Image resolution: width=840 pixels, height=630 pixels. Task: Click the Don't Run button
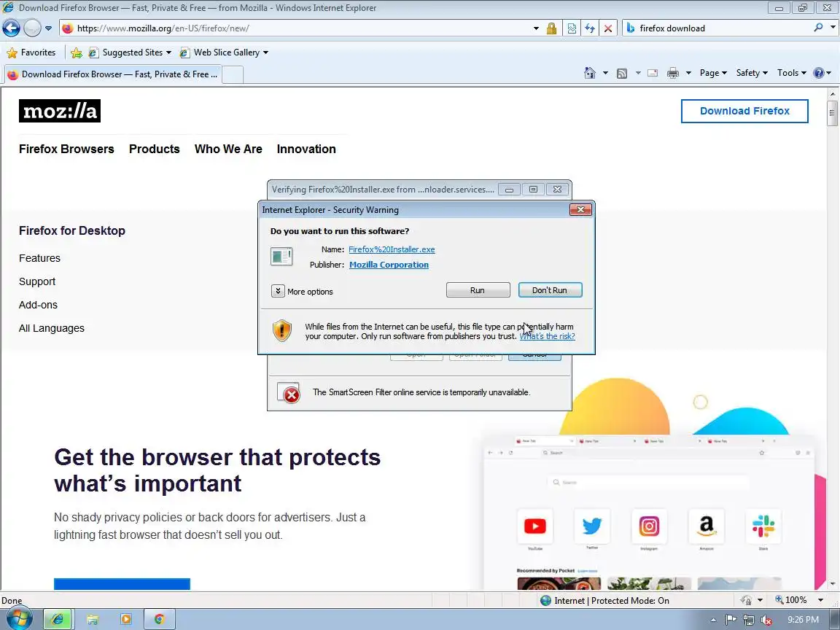(x=550, y=289)
